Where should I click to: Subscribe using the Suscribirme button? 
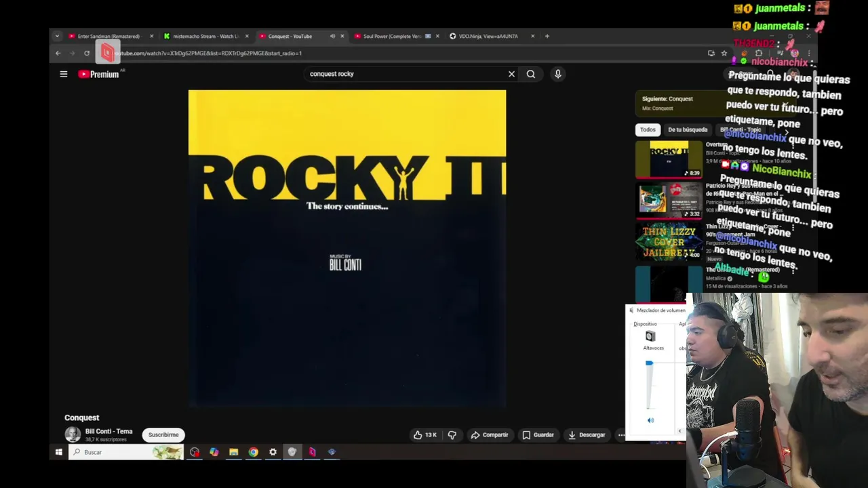[x=163, y=434]
